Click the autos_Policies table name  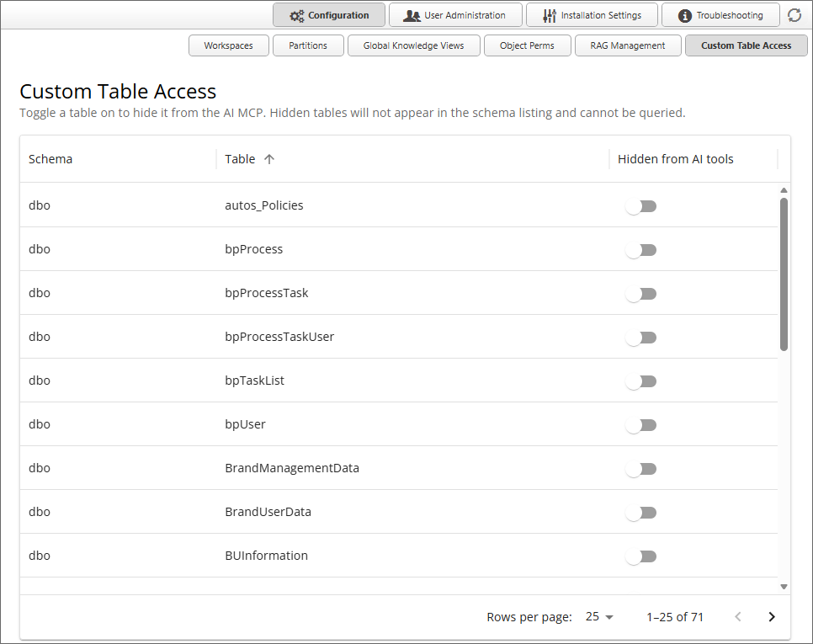tap(264, 205)
